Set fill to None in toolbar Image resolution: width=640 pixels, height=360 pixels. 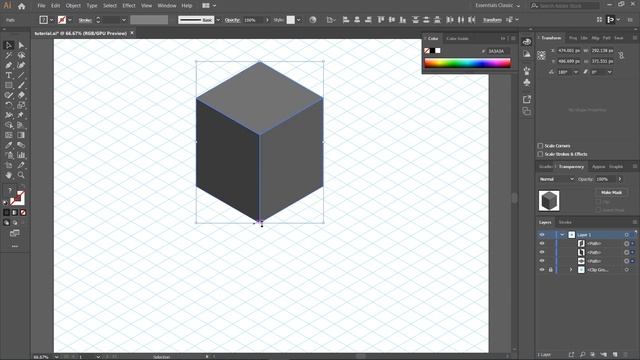(23, 213)
